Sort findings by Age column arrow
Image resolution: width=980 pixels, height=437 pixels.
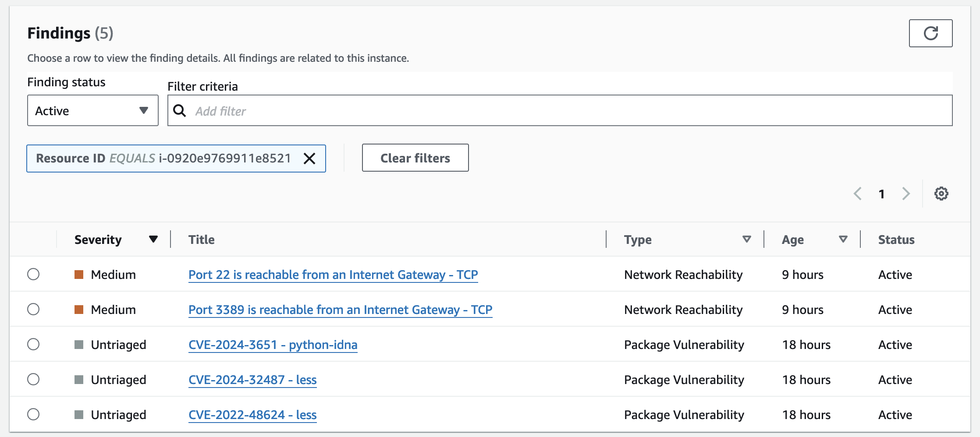[x=843, y=239]
